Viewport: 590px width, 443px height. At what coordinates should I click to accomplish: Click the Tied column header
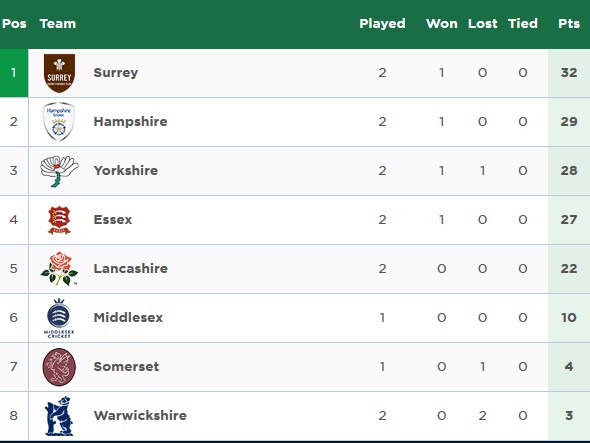(x=523, y=24)
